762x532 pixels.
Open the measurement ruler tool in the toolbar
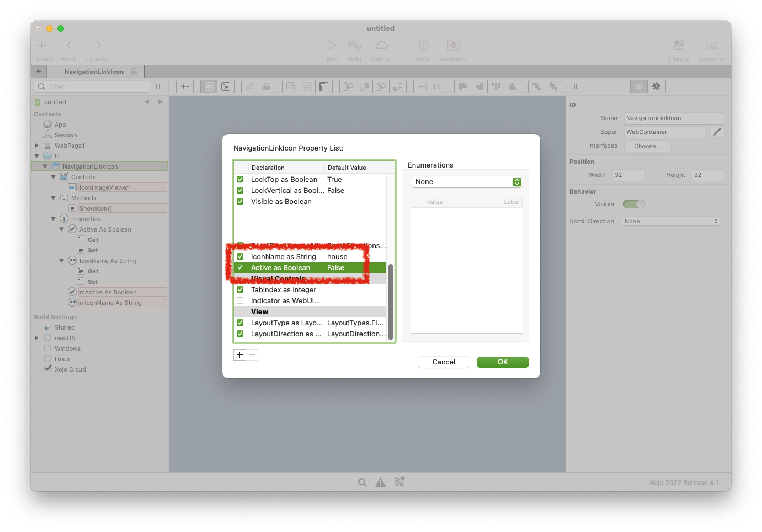[324, 87]
